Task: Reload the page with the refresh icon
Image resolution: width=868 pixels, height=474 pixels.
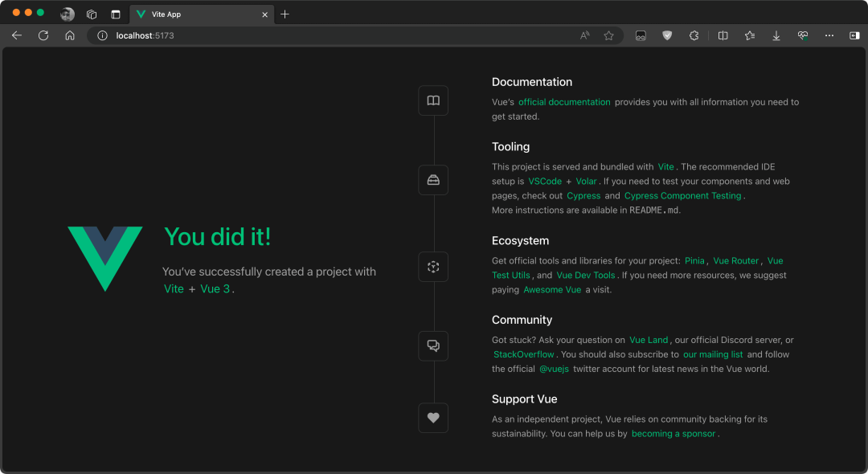Action: click(43, 35)
